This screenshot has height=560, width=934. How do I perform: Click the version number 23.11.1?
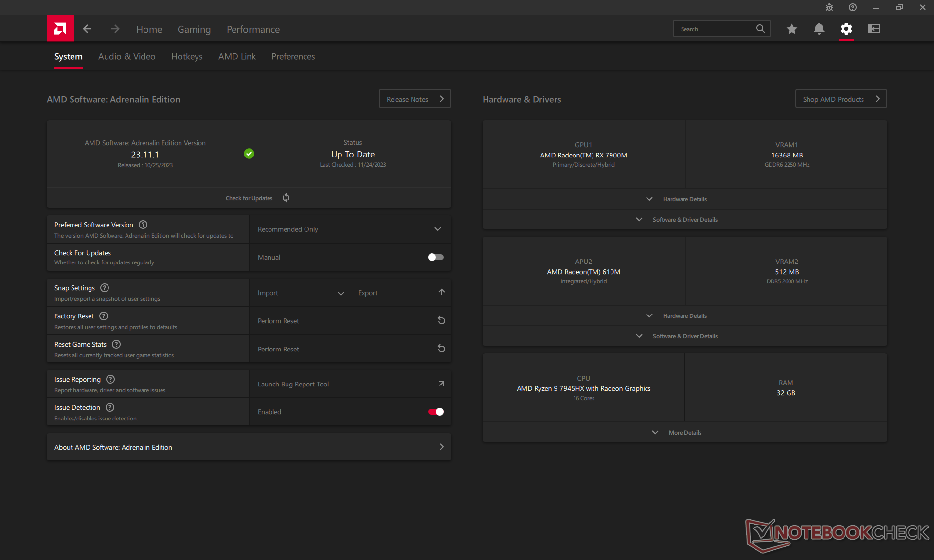pyautogui.click(x=145, y=155)
